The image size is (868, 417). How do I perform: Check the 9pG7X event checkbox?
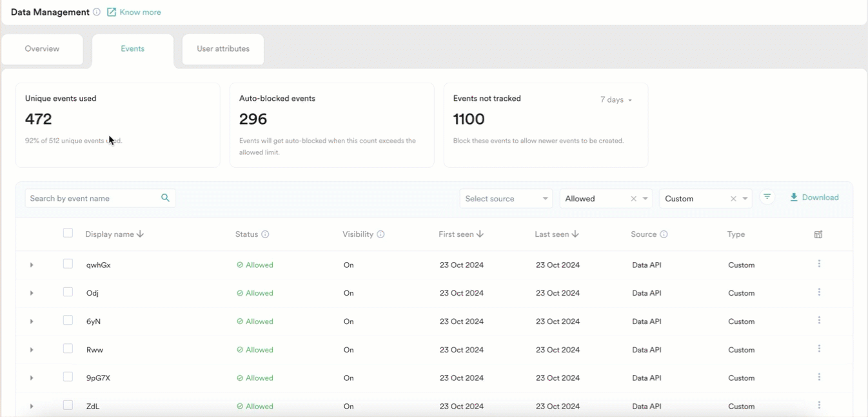68,377
